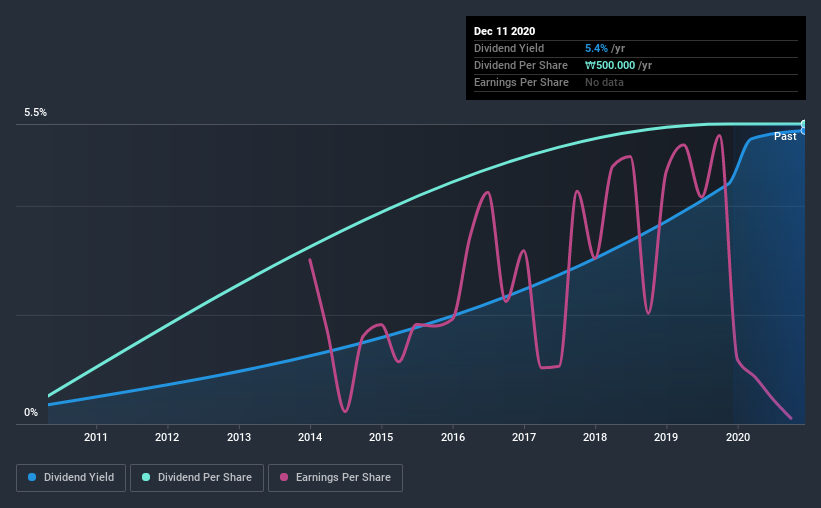Click the 2013 x-axis label

pos(239,437)
